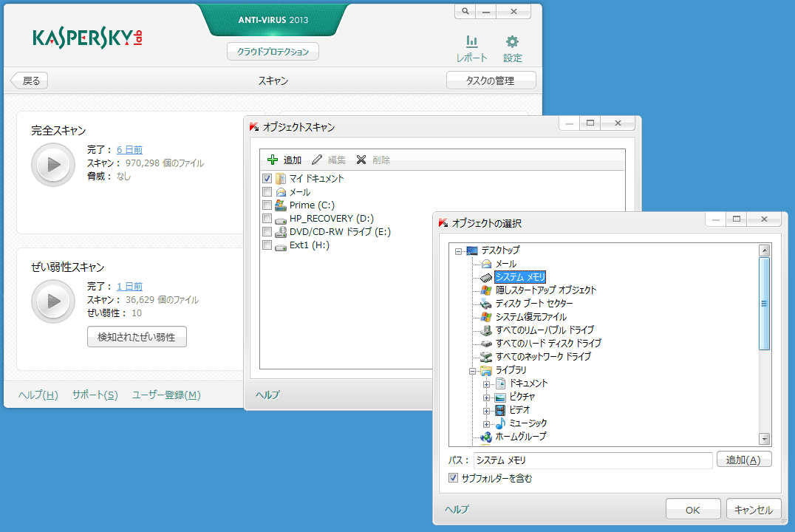Start the Vulnerability Scan (ぜい弱性スキャン) play button
The height and width of the screenshot is (532, 795).
53,301
